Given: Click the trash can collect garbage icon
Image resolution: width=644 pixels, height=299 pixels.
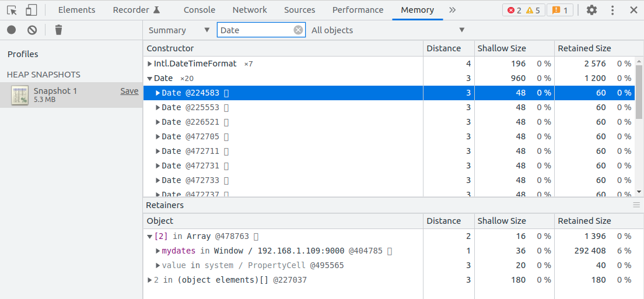Looking at the screenshot, I should 58,30.
